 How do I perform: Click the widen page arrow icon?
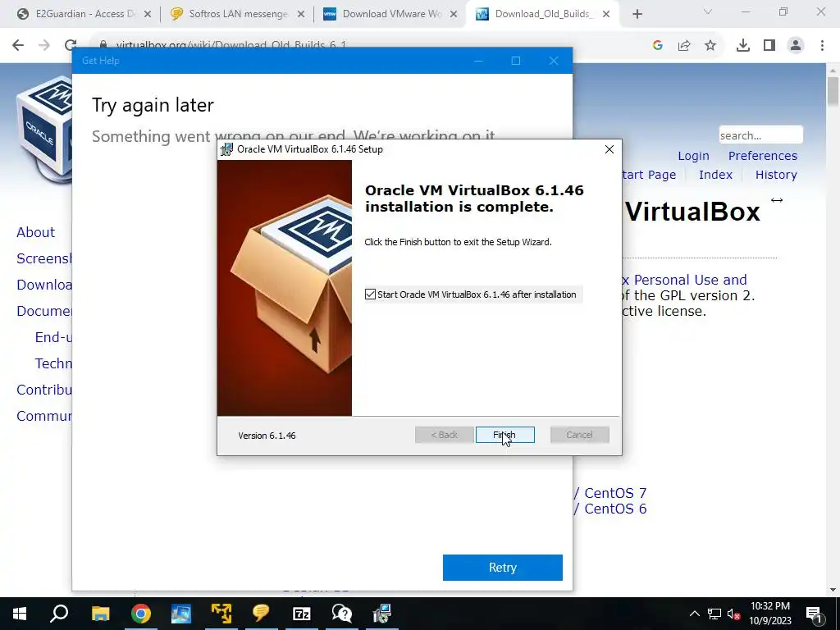tap(777, 200)
